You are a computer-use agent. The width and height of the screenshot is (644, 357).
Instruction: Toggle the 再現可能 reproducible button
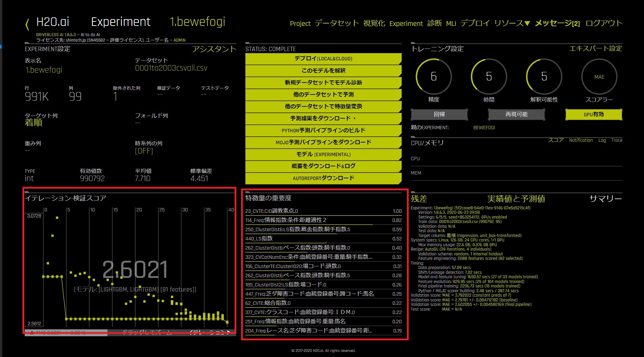pyautogui.click(x=516, y=115)
